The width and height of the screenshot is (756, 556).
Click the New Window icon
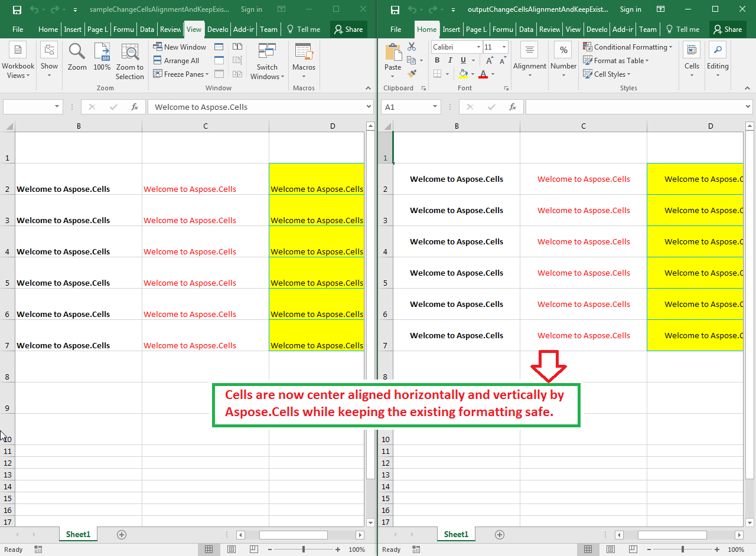tap(180, 47)
